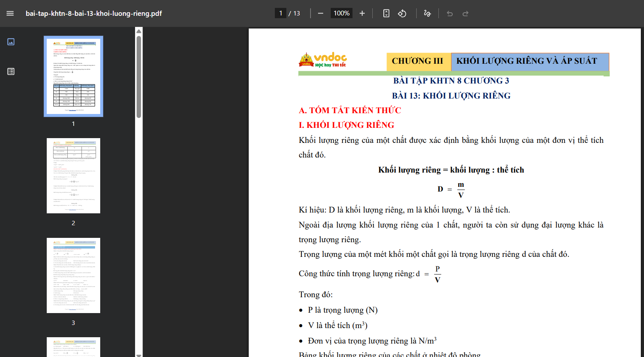
Task: Click the bold formula line Khối lượng riêng = khối lượng : thể tích
Action: 451,170
